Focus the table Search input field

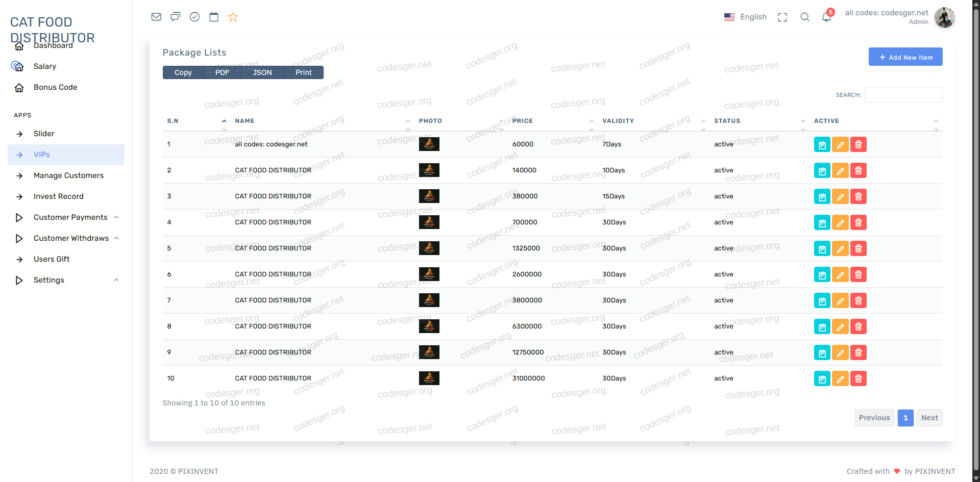tap(903, 95)
